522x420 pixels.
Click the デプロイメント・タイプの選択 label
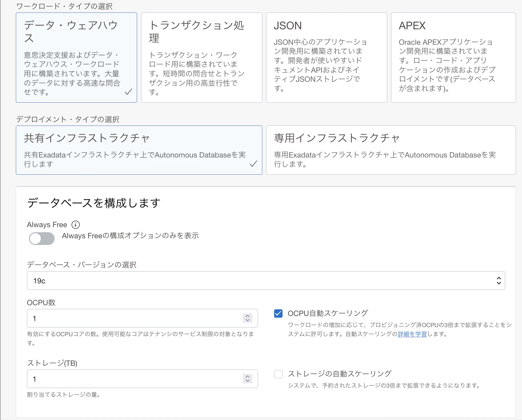pyautogui.click(x=68, y=119)
